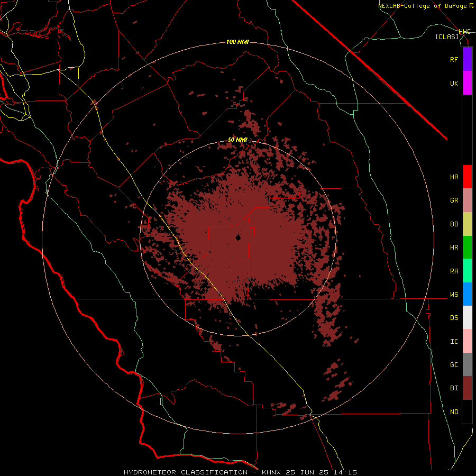Image resolution: width=476 pixels, height=476 pixels.
Task: Click the 'HHC' product label
Action: (465, 32)
